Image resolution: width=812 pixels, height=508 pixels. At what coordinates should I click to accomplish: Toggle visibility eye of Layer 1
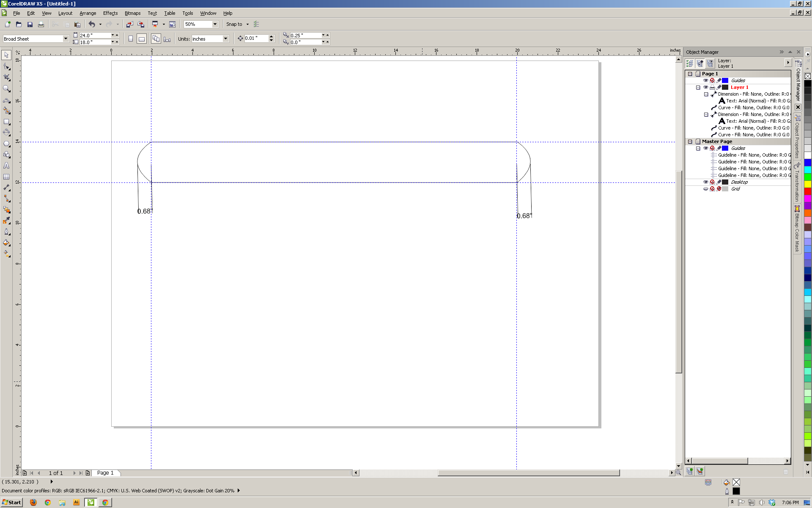(705, 87)
